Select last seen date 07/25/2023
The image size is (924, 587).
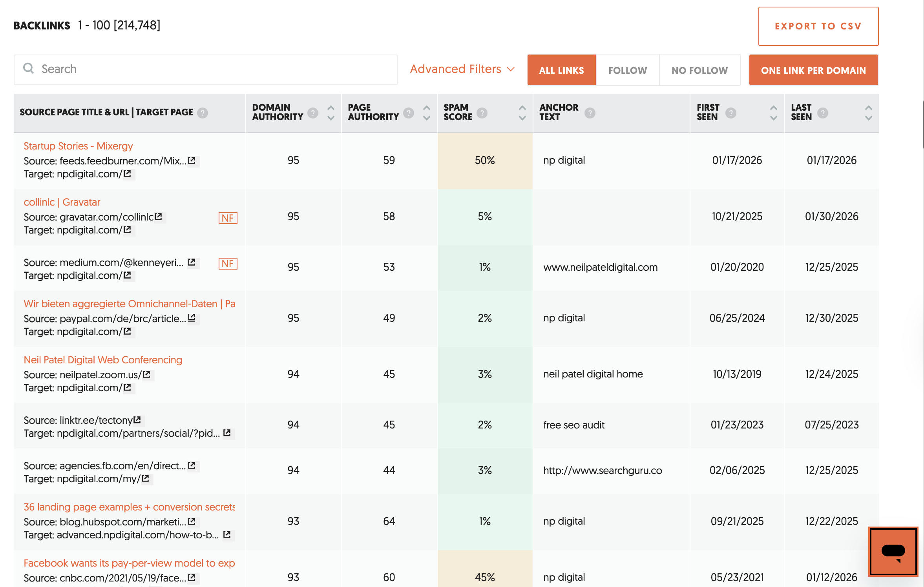pos(832,425)
